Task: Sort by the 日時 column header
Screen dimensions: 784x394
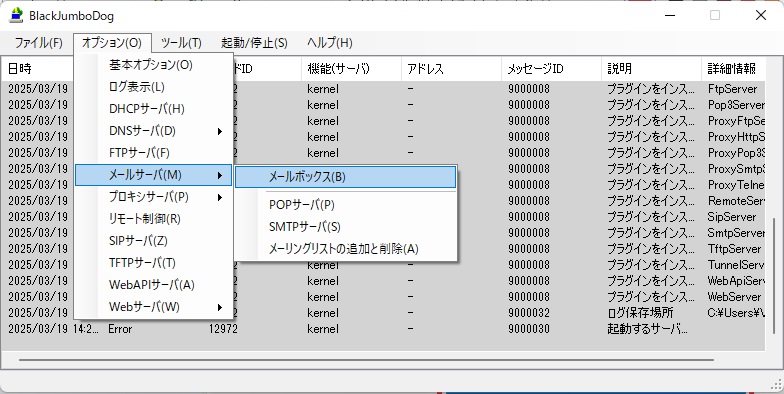Action: pyautogui.click(x=38, y=68)
